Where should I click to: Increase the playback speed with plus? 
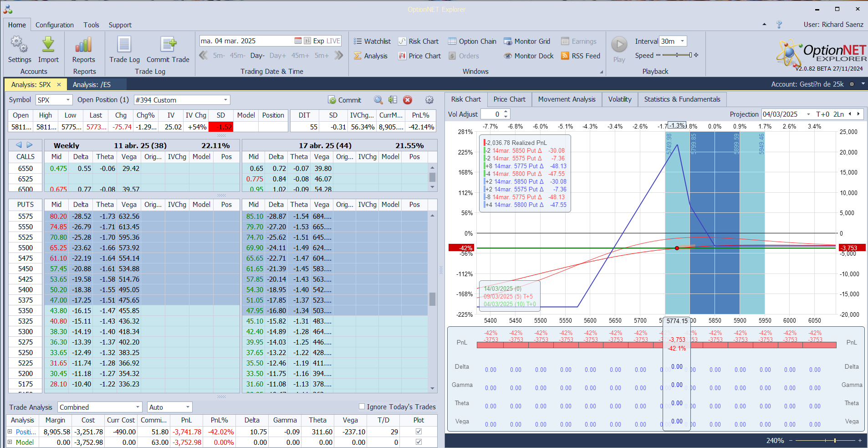coord(696,55)
